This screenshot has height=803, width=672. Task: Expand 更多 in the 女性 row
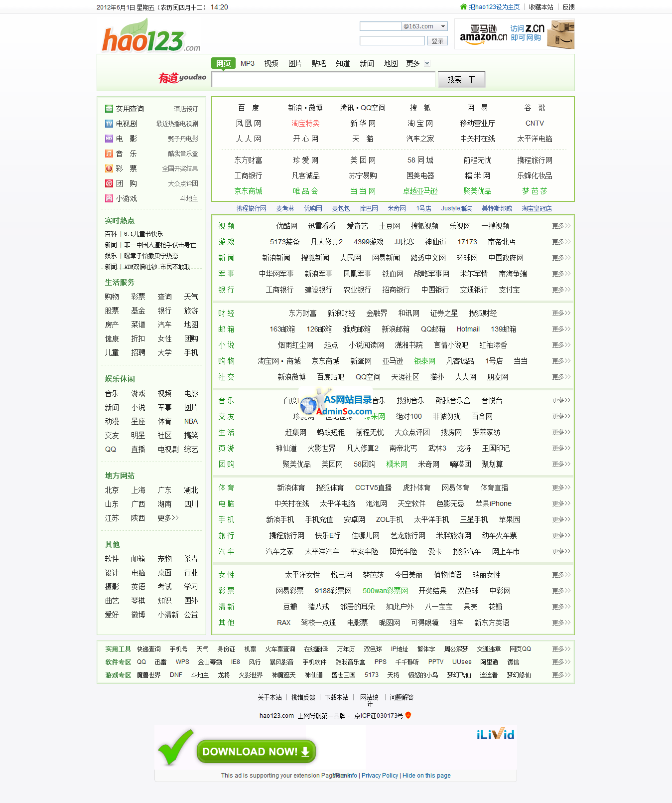561,575
